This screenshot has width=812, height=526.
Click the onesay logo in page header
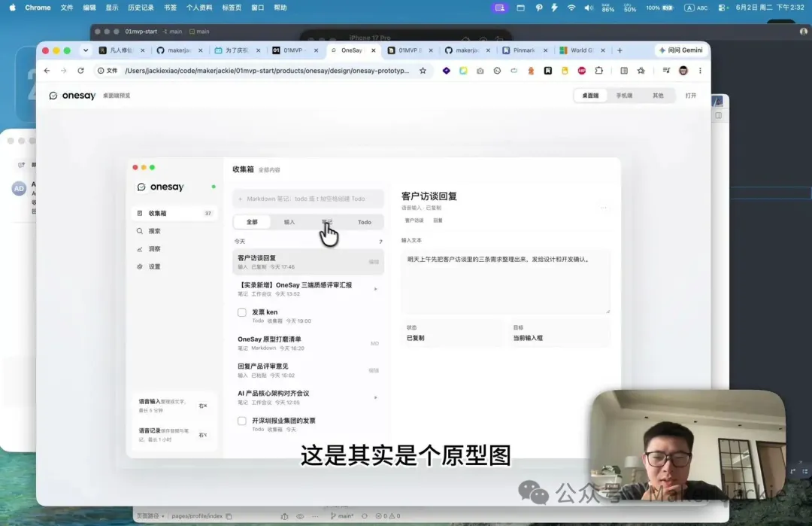click(72, 96)
